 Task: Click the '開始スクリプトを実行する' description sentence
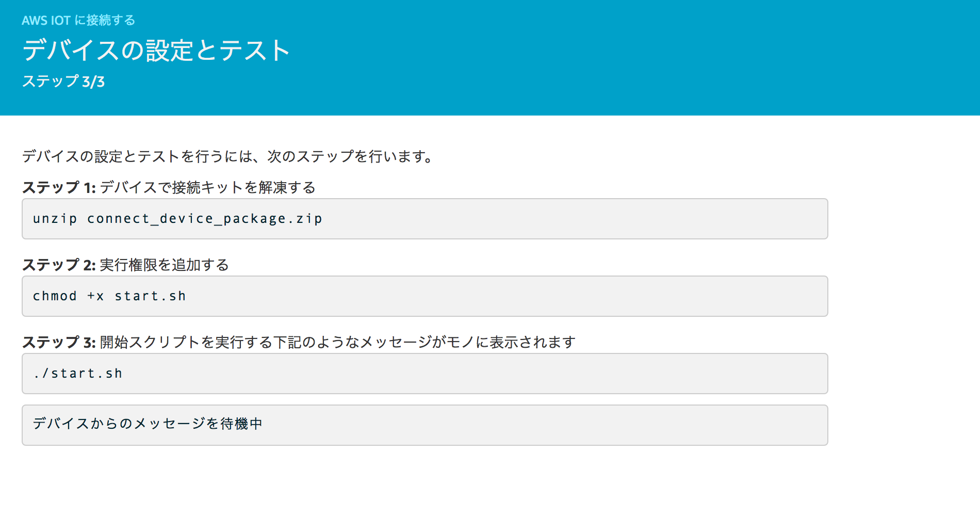186,342
